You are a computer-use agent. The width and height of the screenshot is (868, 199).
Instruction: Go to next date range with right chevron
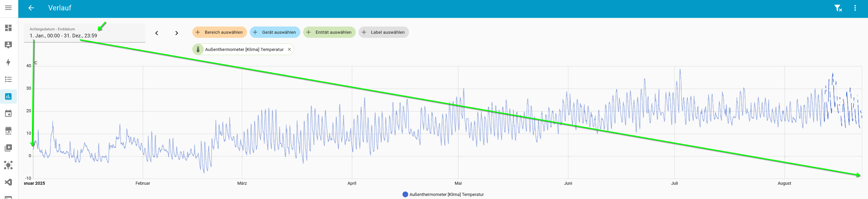(x=177, y=33)
